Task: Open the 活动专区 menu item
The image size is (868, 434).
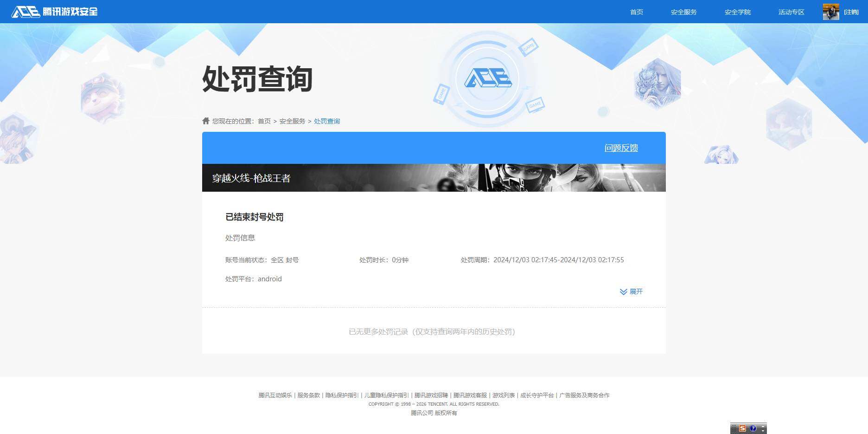Action: [x=791, y=12]
